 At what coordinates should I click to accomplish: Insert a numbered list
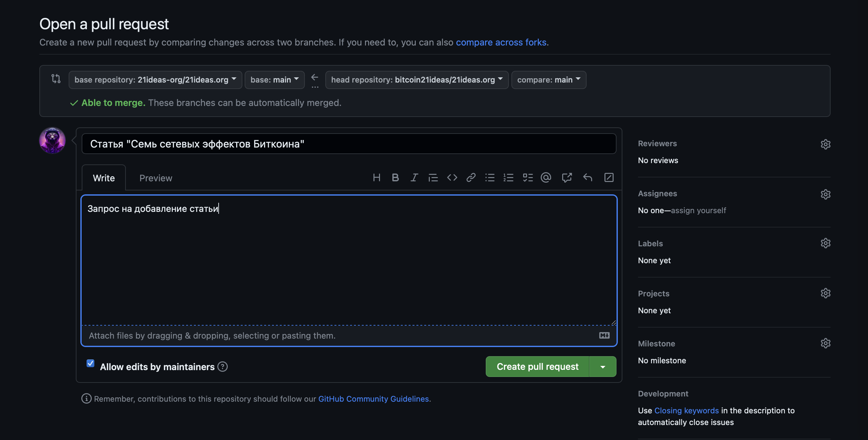point(508,177)
